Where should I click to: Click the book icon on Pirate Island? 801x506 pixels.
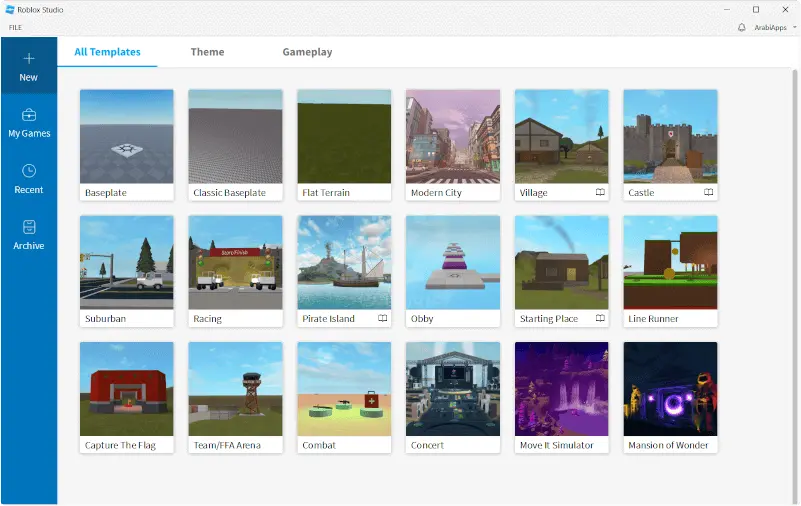pyautogui.click(x=382, y=318)
